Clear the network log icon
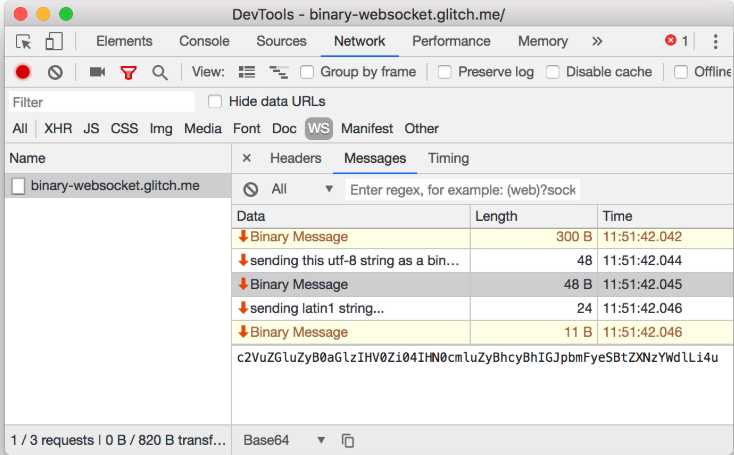734x455 pixels. (55, 72)
